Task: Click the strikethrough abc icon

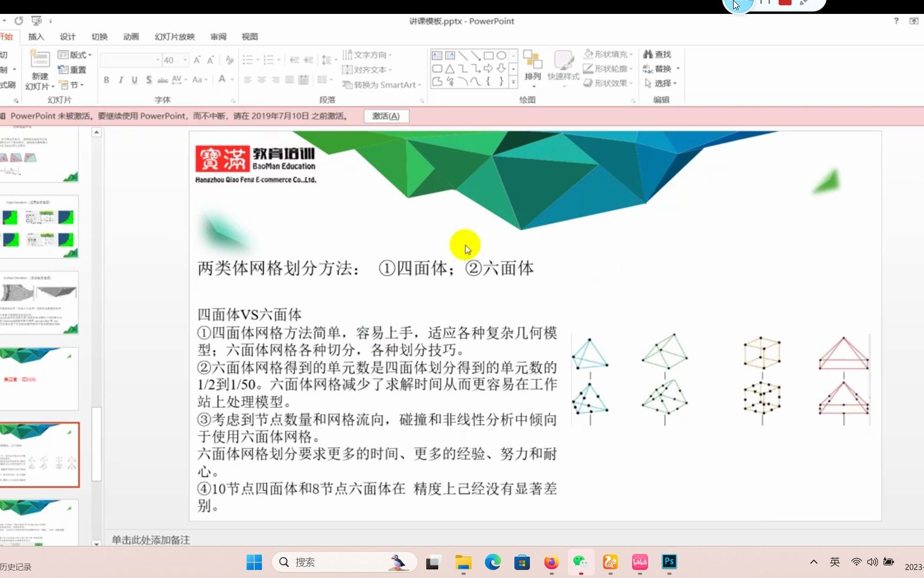Action: coord(163,80)
